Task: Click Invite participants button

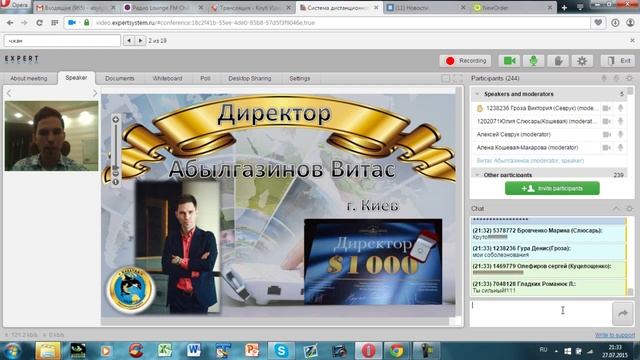Action: click(552, 188)
